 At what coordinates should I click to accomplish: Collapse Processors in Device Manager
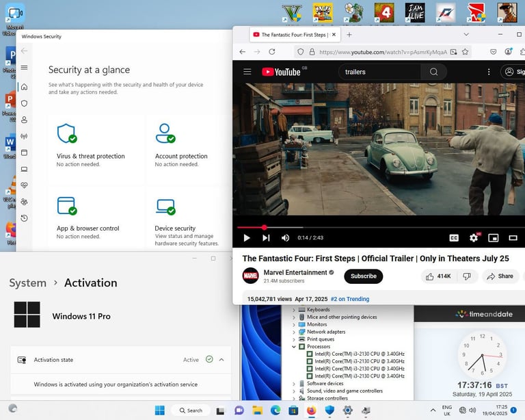coord(294,347)
